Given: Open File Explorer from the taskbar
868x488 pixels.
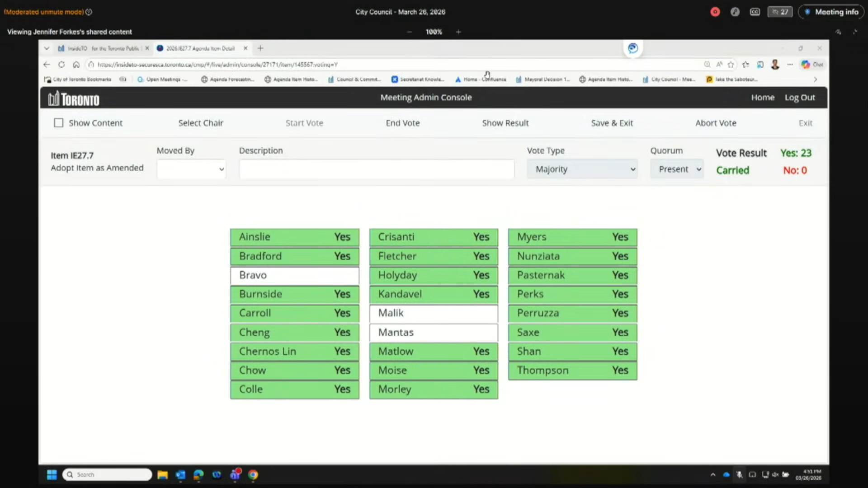Looking at the screenshot, I should pyautogui.click(x=162, y=474).
